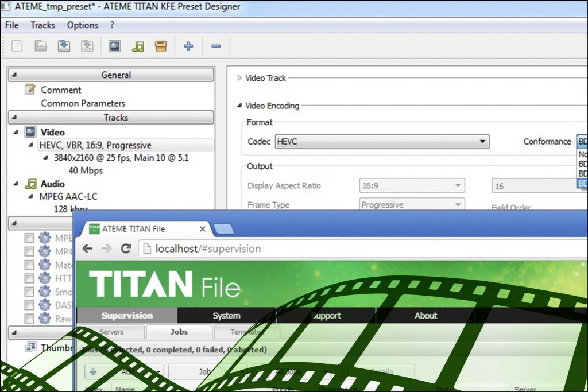The height and width of the screenshot is (392, 588).
Task: Click the gear icon beside the MPE output
Action: (x=44, y=238)
